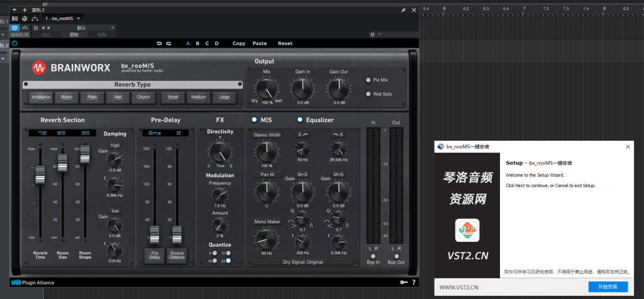Click the low-pass filter 6 slope icon
Screen dimensions: 644x299
(x=338, y=135)
